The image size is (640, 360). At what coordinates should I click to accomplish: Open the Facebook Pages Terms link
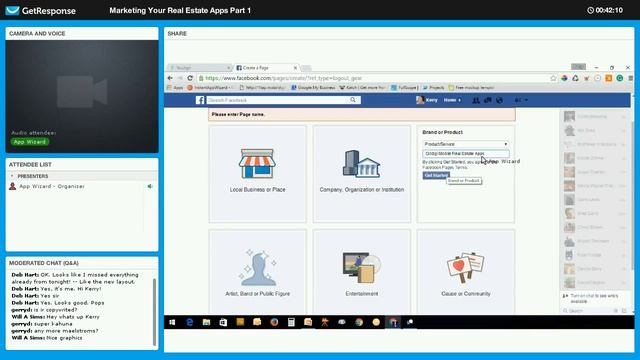pyautogui.click(x=444, y=167)
